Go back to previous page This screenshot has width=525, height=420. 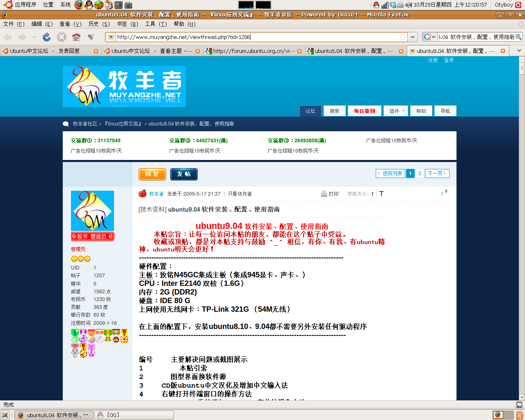8,37
